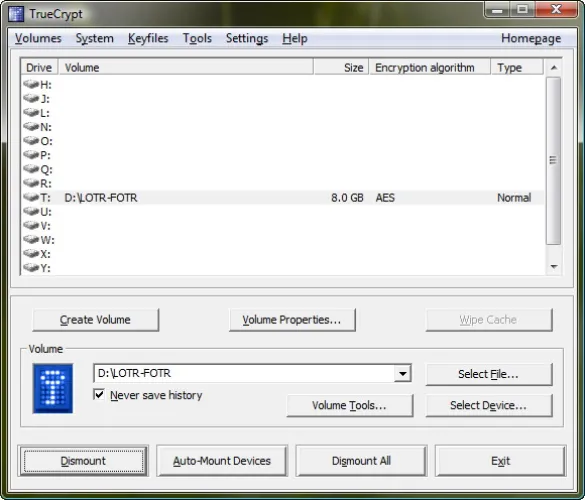Close the TrueCrypt window
This screenshot has width=585, height=500.
click(x=556, y=9)
